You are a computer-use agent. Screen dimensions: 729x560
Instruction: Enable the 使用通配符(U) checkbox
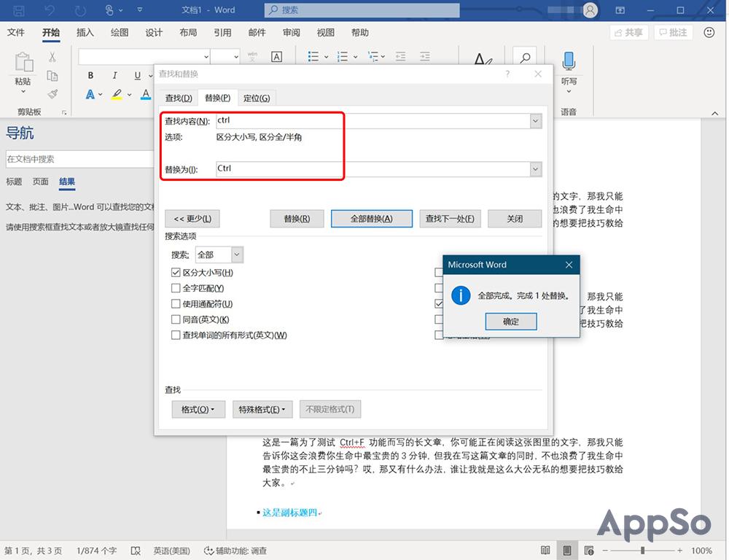pyautogui.click(x=176, y=304)
